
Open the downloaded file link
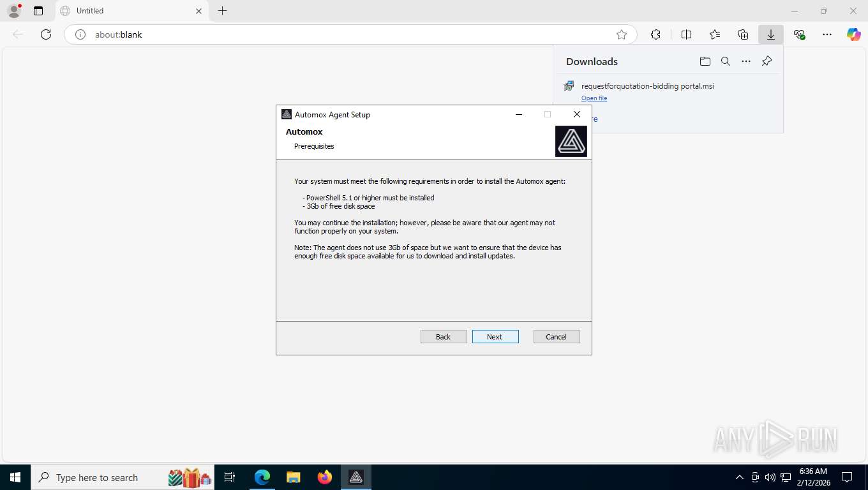594,98
